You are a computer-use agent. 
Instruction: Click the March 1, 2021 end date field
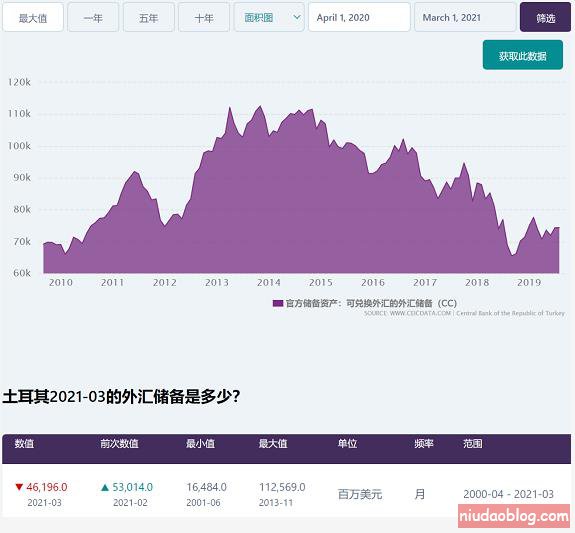(x=465, y=17)
